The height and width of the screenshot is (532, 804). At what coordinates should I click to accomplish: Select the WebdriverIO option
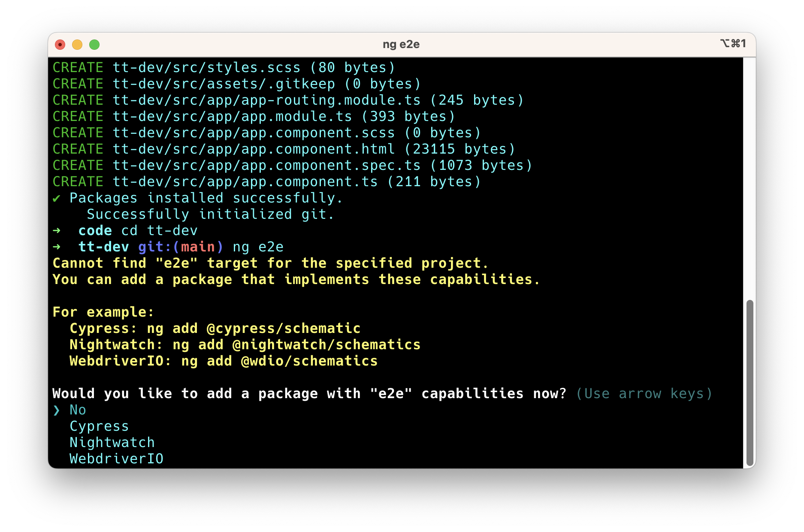[116, 459]
